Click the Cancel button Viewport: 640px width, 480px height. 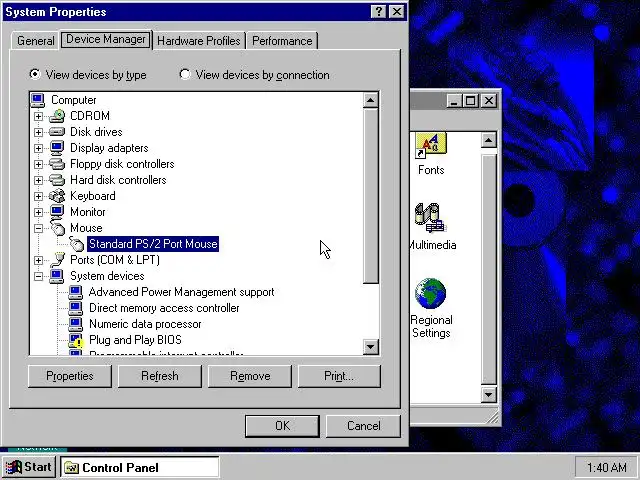pyautogui.click(x=363, y=426)
